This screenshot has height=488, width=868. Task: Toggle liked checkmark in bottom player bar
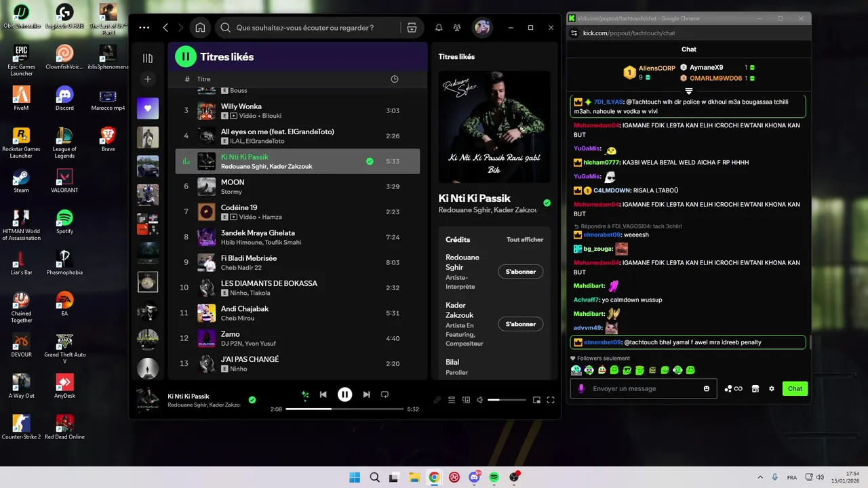(x=252, y=400)
